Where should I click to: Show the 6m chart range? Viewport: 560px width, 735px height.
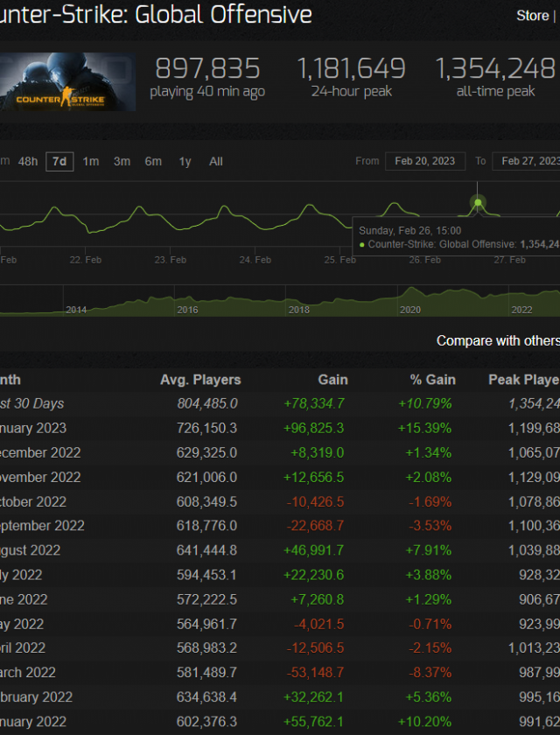pos(153,161)
